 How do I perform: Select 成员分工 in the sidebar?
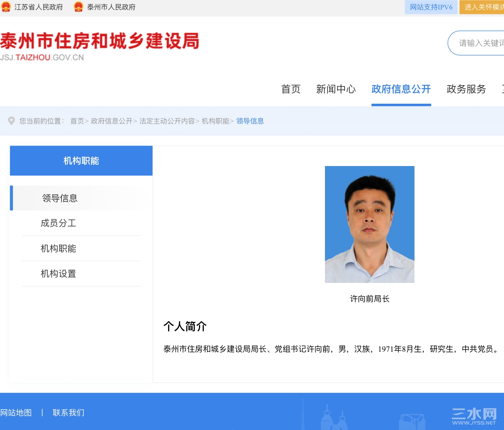tap(81, 223)
